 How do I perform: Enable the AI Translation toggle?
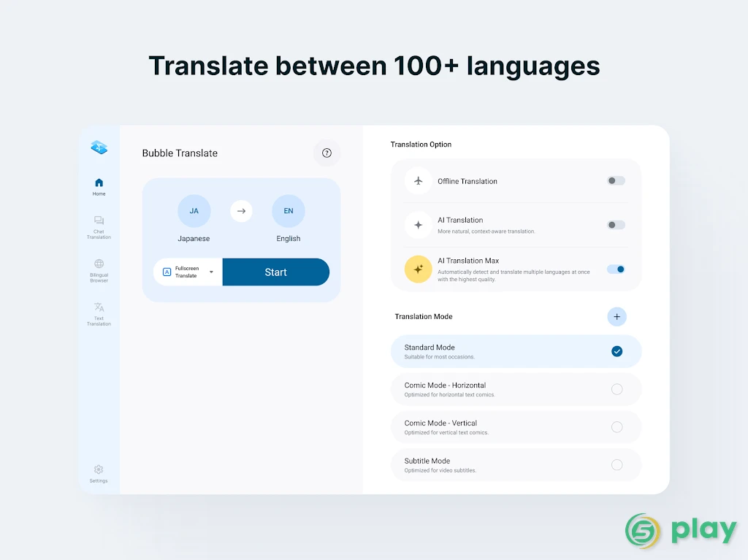point(616,225)
